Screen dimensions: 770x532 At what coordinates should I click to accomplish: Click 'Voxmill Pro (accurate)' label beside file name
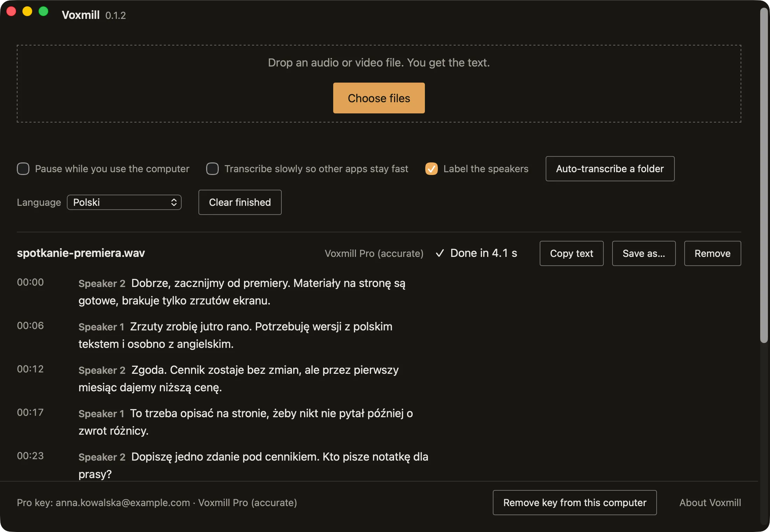374,253
